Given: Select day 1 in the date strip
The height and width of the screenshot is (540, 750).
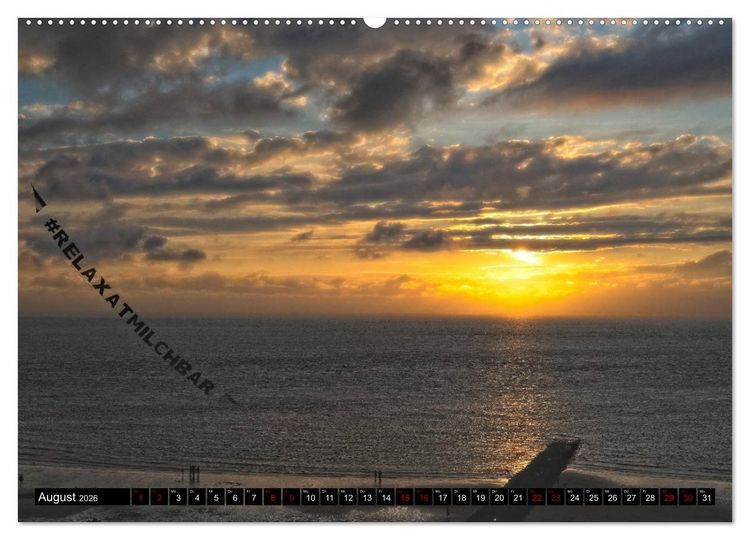Looking at the screenshot, I should [141, 497].
